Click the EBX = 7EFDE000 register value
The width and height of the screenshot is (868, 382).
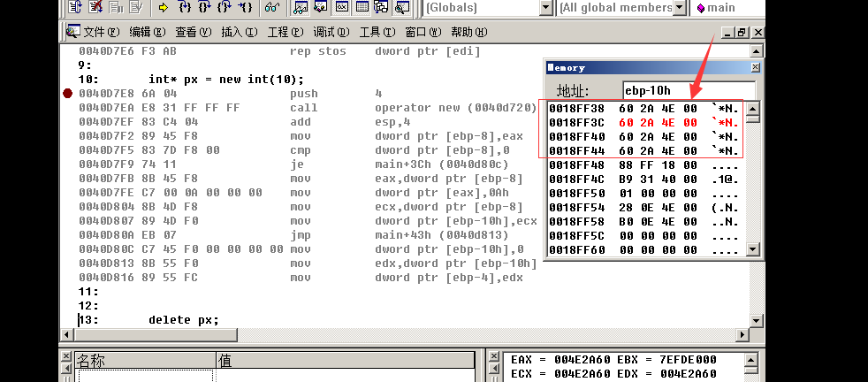tap(666, 360)
